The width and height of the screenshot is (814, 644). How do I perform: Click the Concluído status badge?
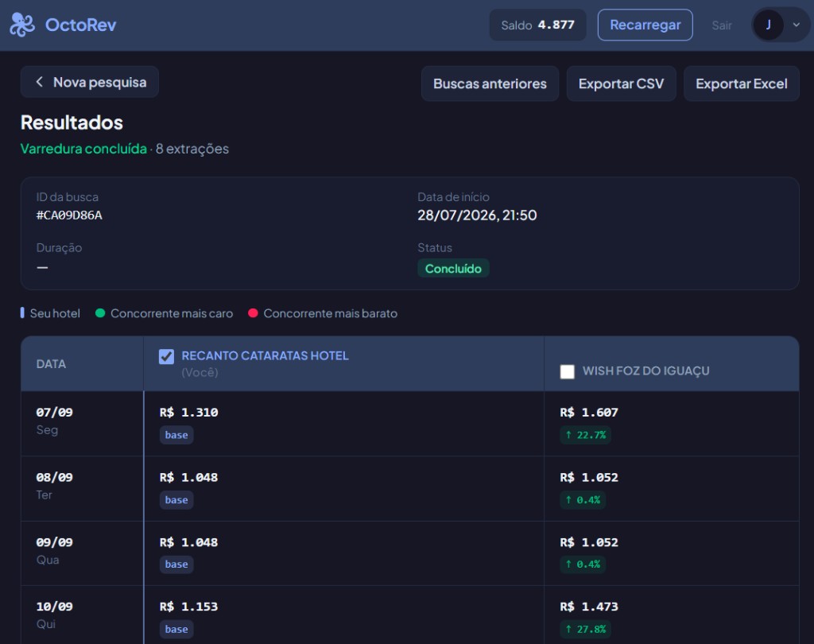point(453,269)
